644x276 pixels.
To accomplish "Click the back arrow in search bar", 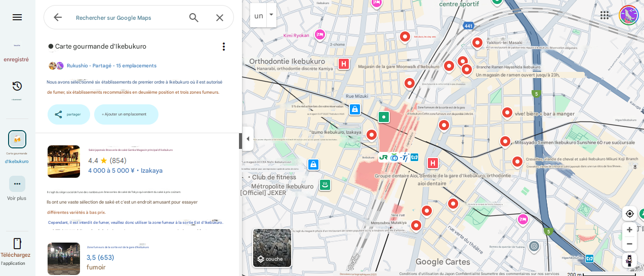I will (58, 17).
